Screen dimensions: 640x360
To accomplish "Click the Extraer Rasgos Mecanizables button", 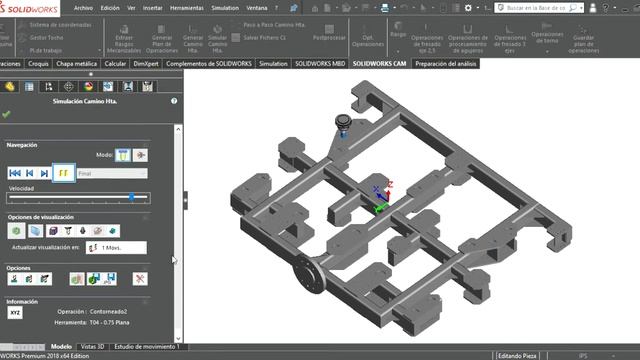I will (x=124, y=39).
